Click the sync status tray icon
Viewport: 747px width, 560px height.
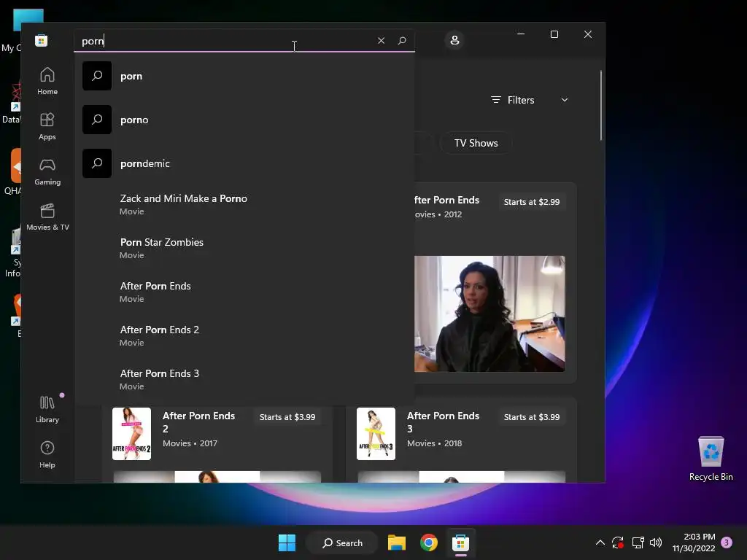click(618, 542)
